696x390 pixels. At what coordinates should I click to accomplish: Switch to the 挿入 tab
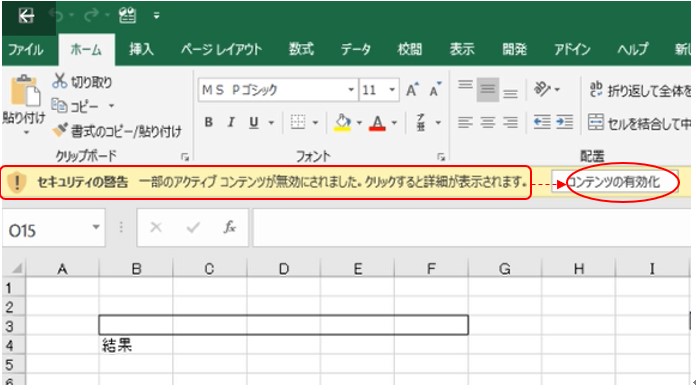(x=142, y=49)
